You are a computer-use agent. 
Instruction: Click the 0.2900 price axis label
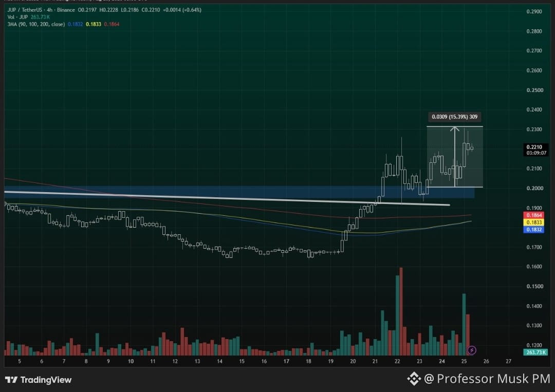pyautogui.click(x=534, y=11)
